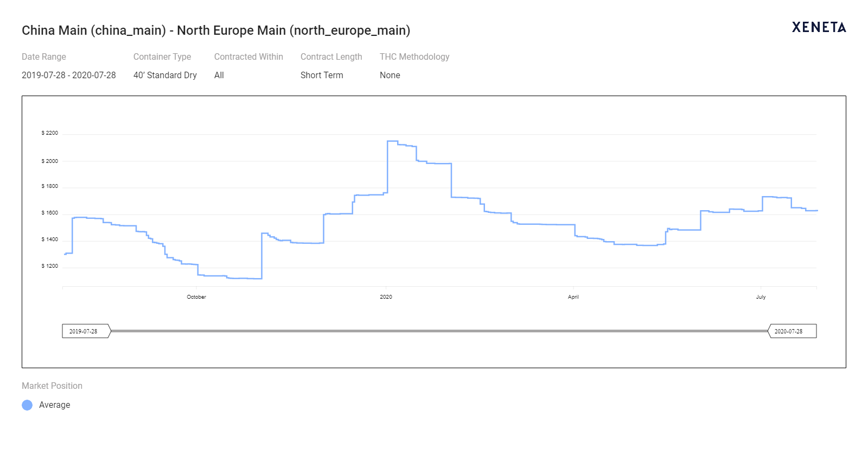The width and height of the screenshot is (868, 454).
Task: Click the Short Term value
Action: point(322,75)
